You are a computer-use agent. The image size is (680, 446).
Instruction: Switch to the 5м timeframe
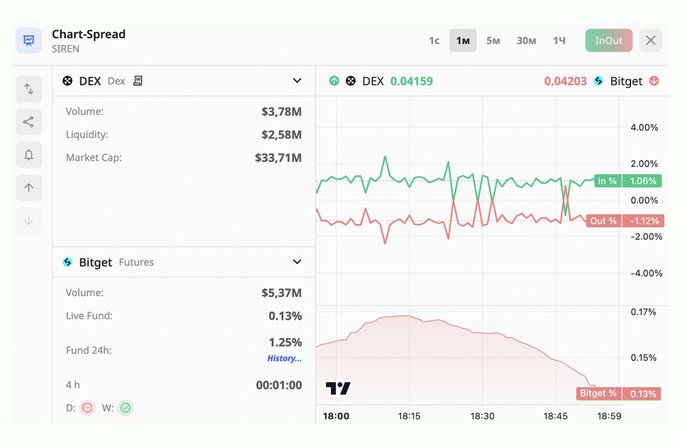[493, 40]
